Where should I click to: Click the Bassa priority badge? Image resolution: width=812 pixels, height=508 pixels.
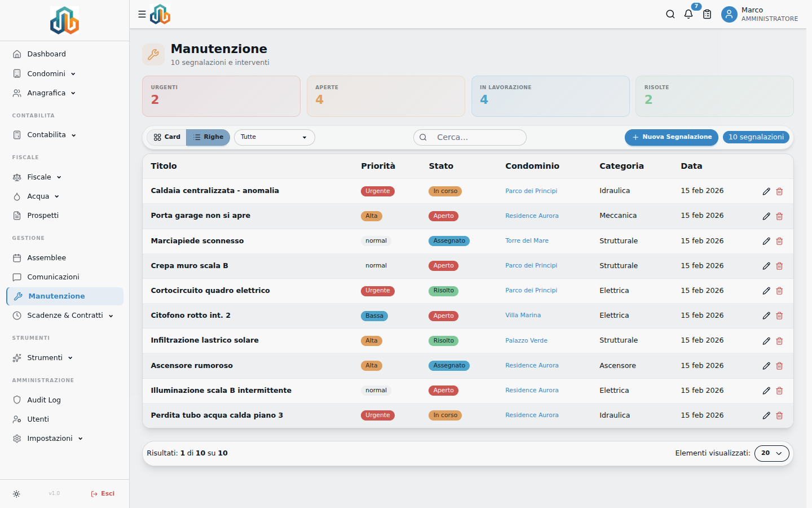(x=374, y=316)
